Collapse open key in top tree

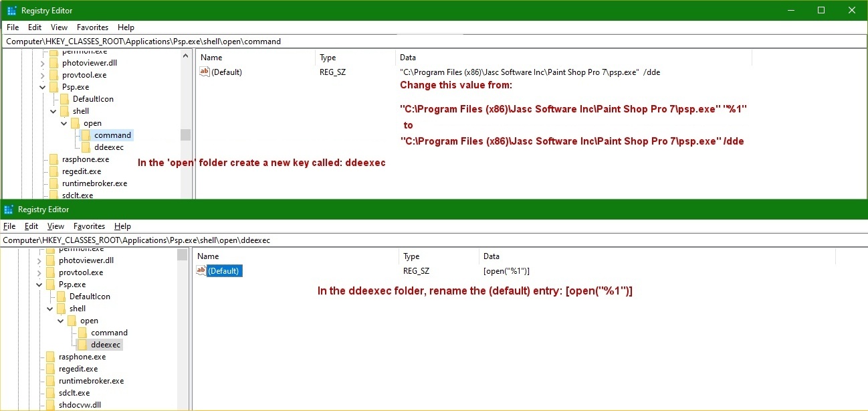click(x=64, y=123)
